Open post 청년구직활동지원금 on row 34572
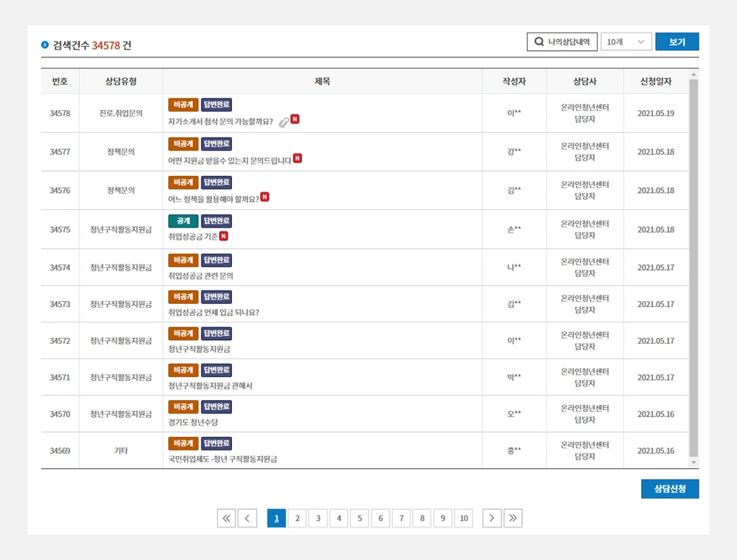Image resolution: width=737 pixels, height=560 pixels. (x=199, y=349)
